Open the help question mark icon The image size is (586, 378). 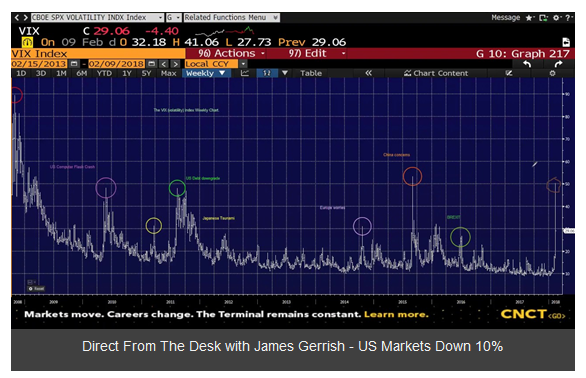click(568, 18)
